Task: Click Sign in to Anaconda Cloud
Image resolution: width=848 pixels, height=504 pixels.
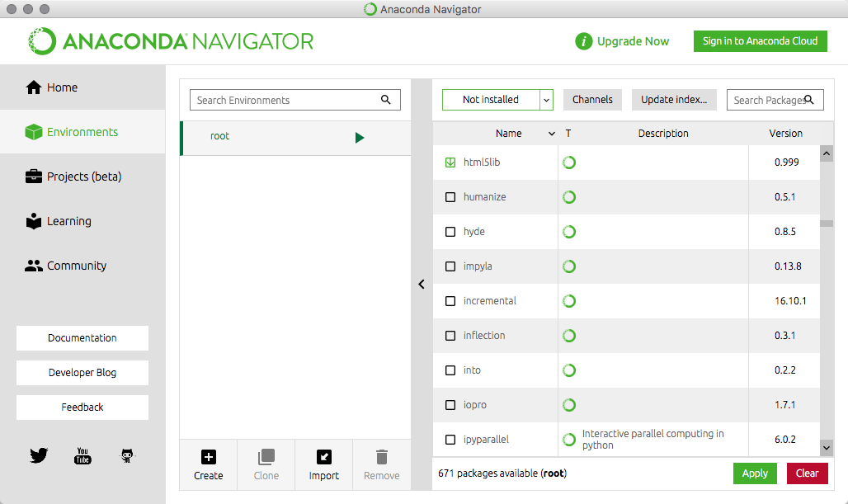Action: pos(760,41)
